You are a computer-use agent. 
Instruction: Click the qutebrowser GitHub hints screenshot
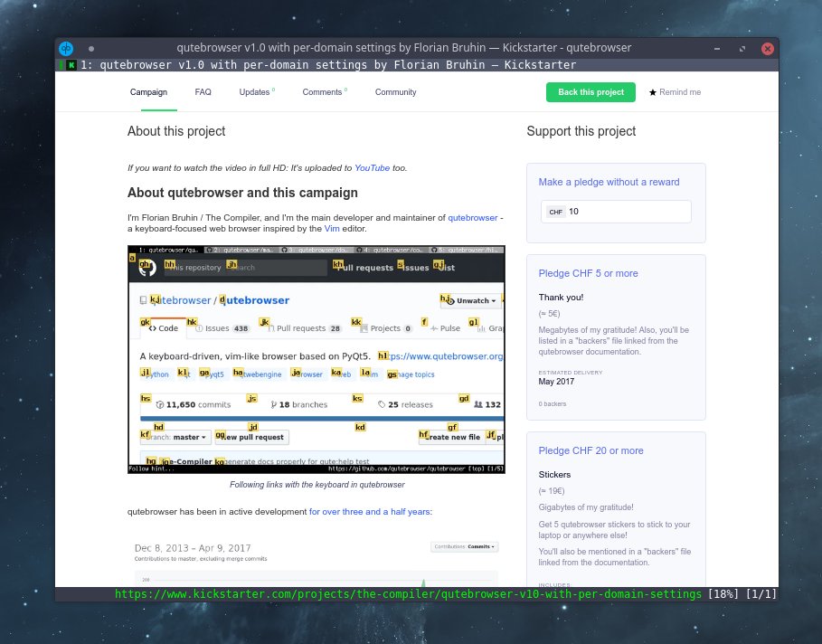tap(317, 359)
